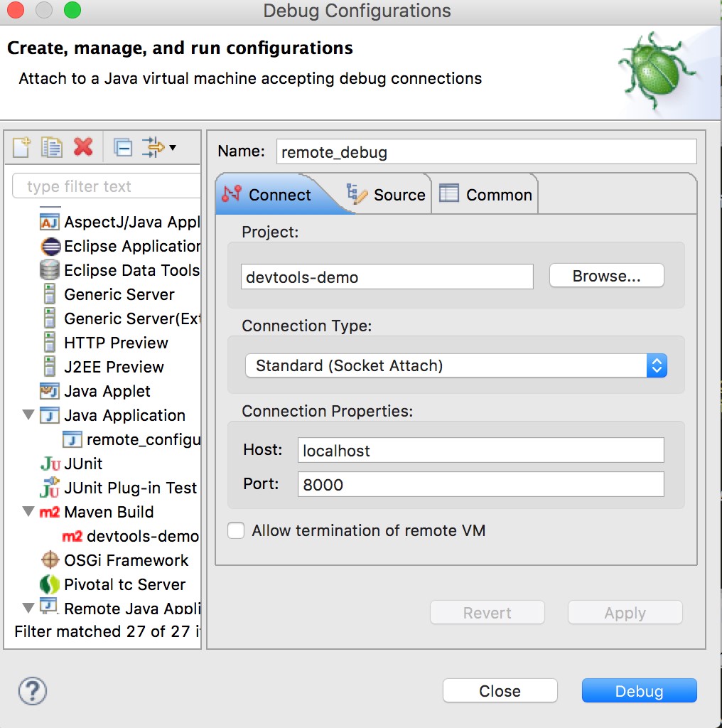Open the filter icon's dropdown arrow

coord(173,148)
